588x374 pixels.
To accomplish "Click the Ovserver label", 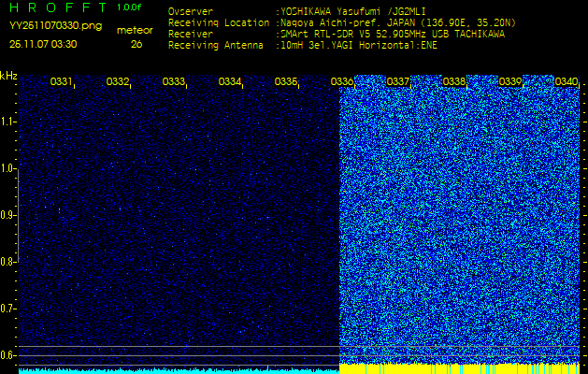I will tap(191, 11).
